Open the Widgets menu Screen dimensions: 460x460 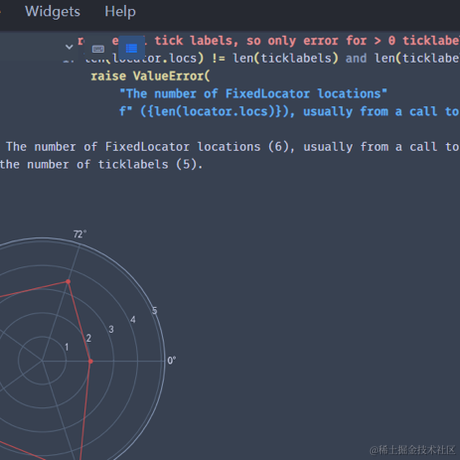point(53,12)
